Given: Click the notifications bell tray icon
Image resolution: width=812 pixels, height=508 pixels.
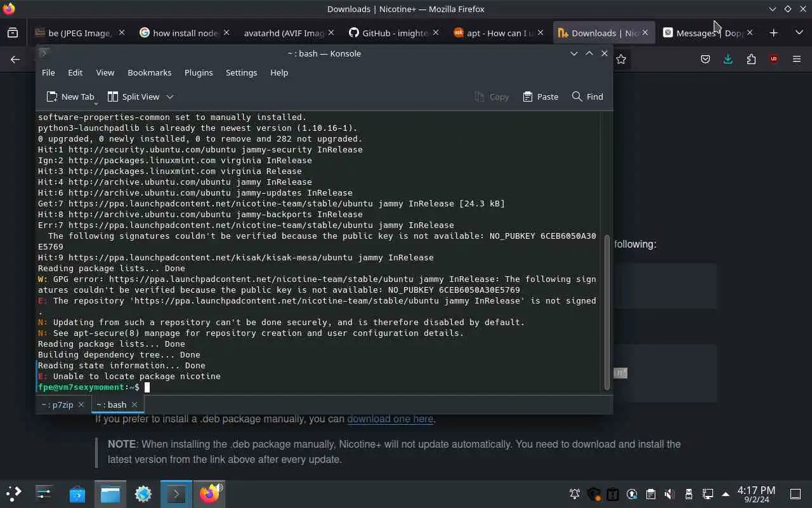Looking at the screenshot, I should 574,494.
